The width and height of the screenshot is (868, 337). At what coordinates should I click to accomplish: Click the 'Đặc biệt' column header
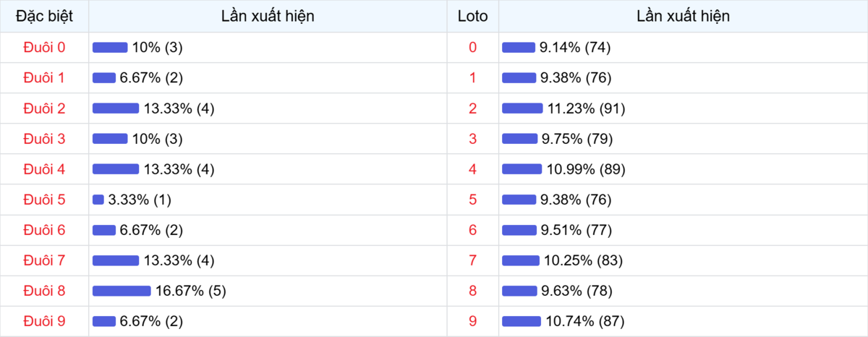44,16
